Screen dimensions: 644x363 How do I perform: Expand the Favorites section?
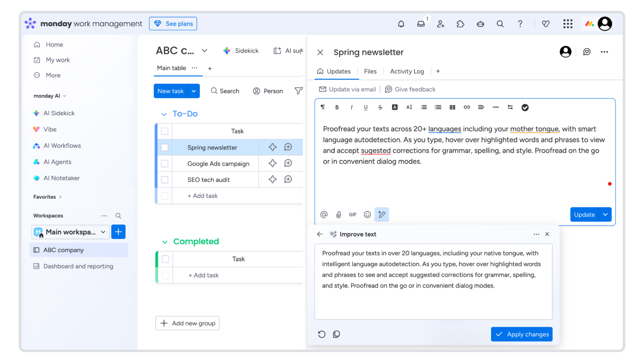tap(60, 197)
